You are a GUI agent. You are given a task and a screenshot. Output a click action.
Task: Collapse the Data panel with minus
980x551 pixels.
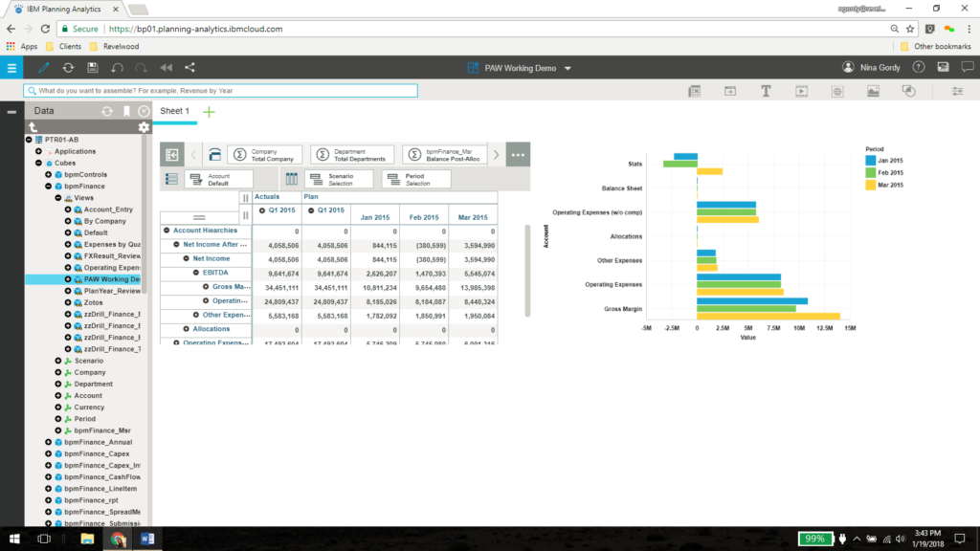11,112
